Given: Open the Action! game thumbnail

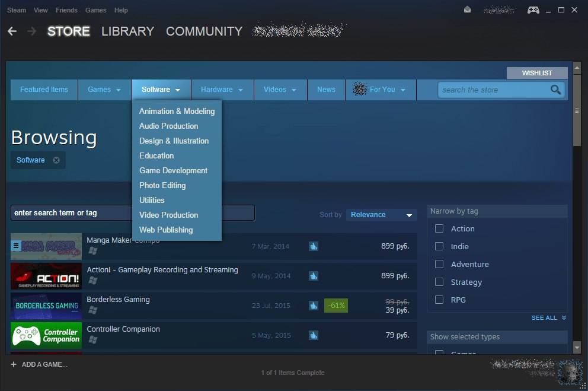Looking at the screenshot, I should point(46,276).
